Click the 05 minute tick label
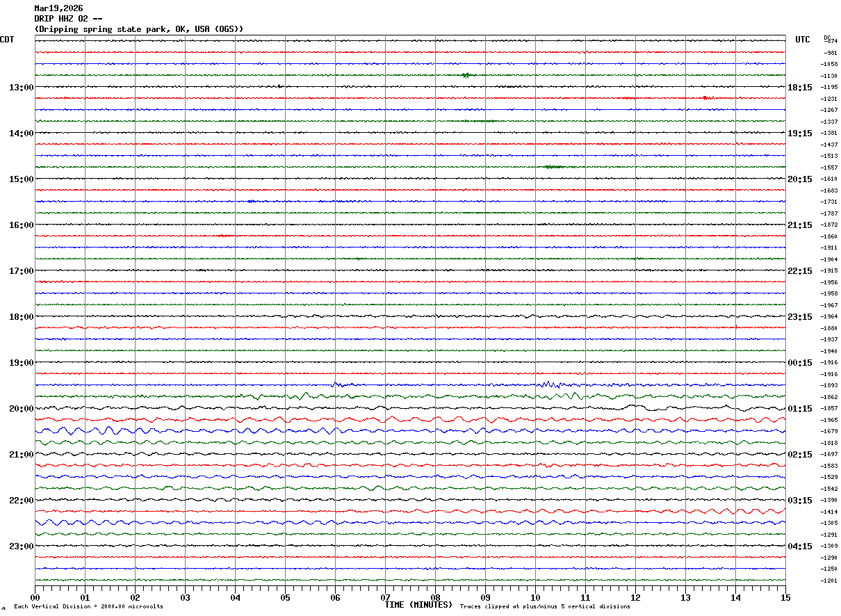The height and width of the screenshot is (616, 841). [x=285, y=597]
